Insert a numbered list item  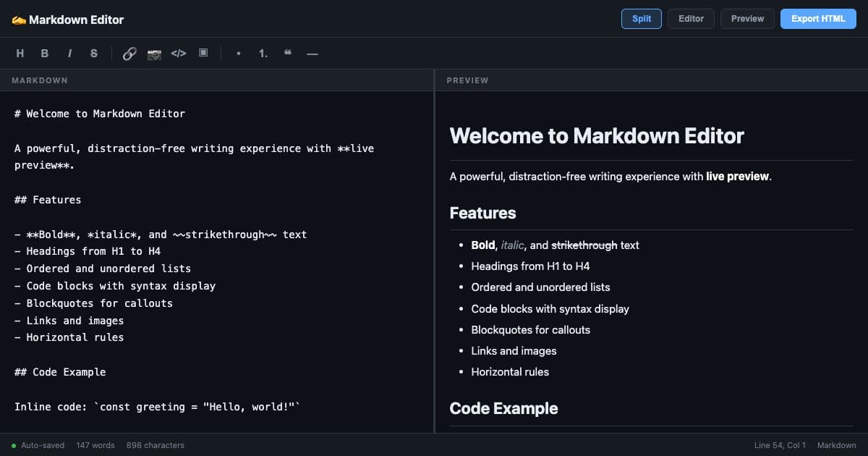pos(263,54)
